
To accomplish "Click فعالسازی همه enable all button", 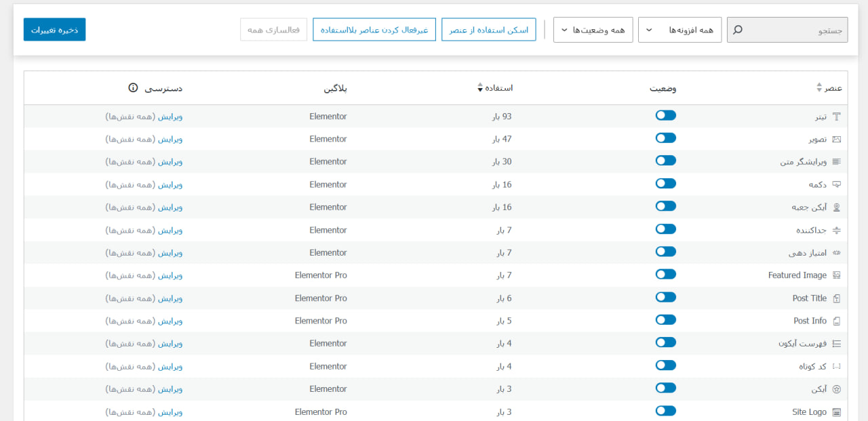I will tap(274, 30).
